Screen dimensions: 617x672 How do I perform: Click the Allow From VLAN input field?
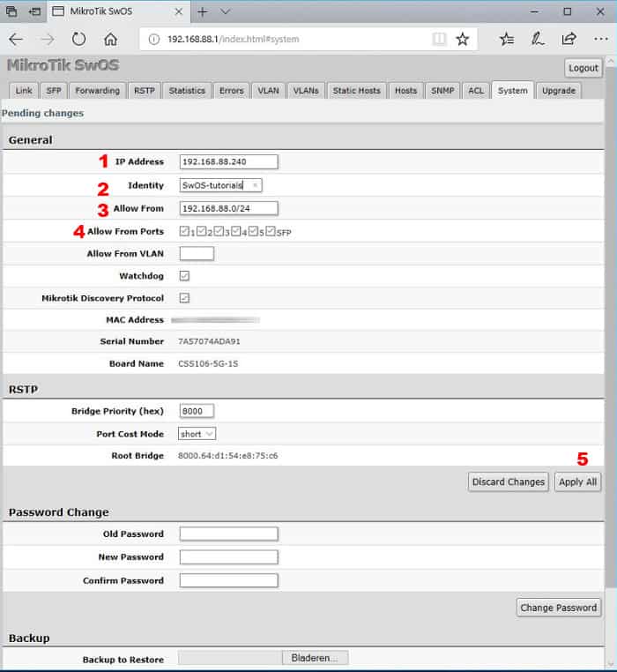click(197, 254)
